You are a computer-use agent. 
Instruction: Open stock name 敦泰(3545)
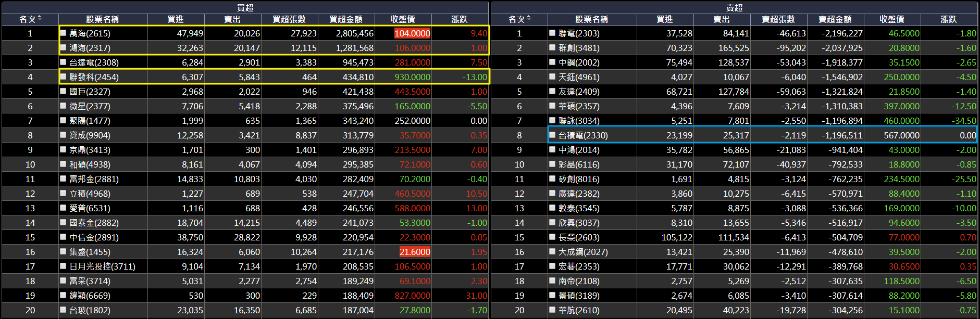click(579, 208)
